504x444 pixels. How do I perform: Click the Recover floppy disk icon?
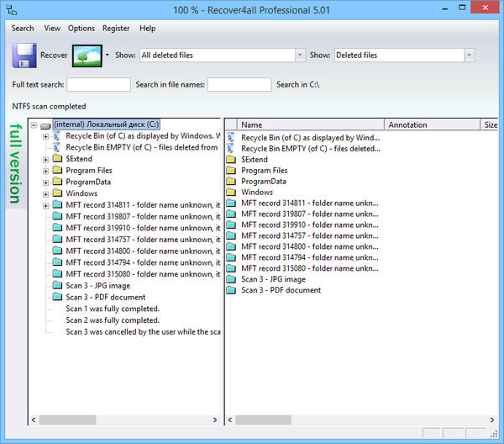click(24, 55)
